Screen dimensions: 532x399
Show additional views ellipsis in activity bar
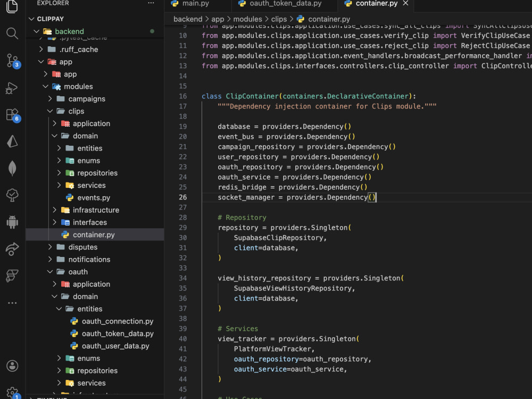click(x=12, y=303)
